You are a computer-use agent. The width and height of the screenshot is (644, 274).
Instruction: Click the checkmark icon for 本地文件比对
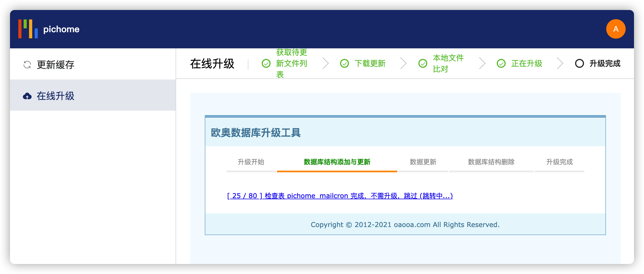423,64
